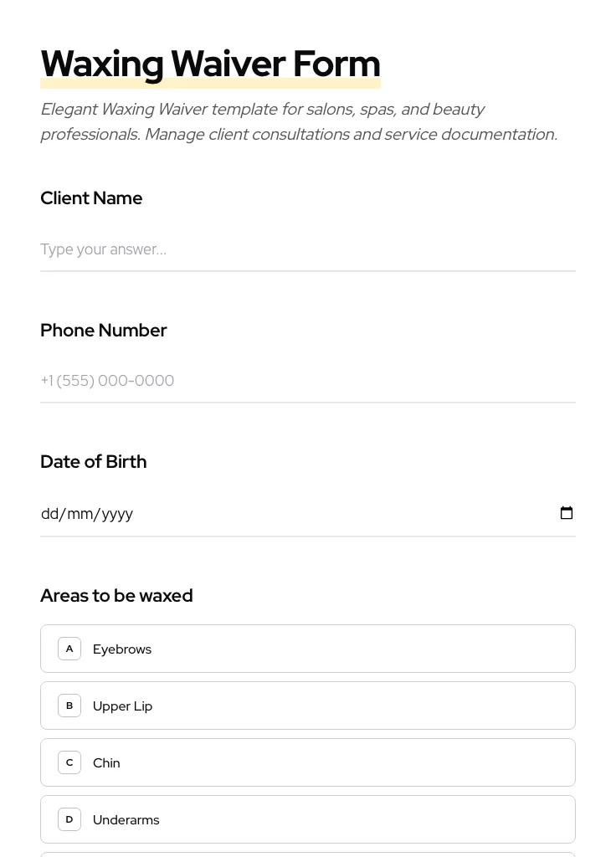Image resolution: width=616 pixels, height=857 pixels.
Task: Click the Waxing Waiver Form heading
Action: click(210, 64)
